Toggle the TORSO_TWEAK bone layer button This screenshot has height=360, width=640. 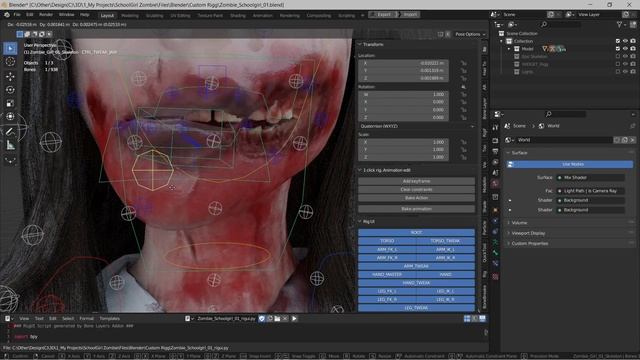pos(445,241)
